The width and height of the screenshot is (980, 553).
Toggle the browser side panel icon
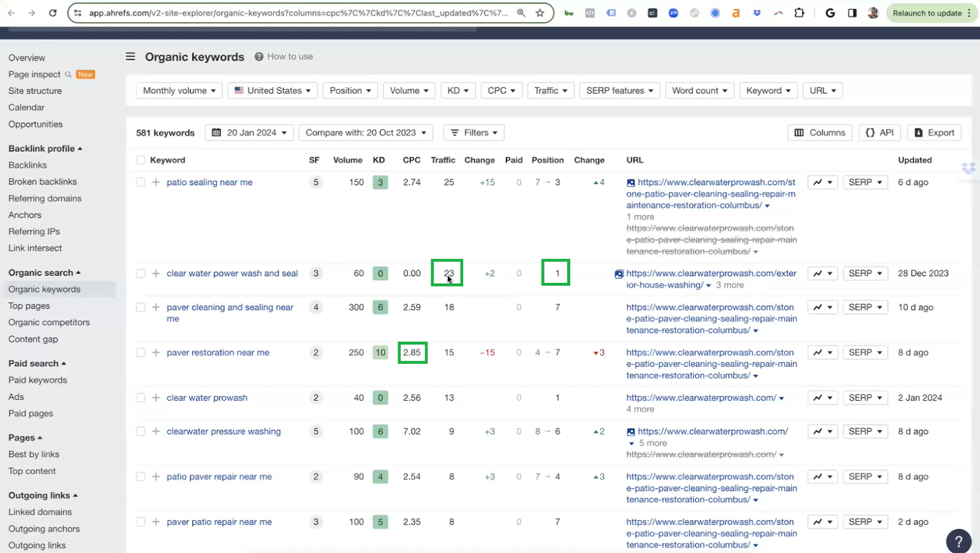[x=852, y=13]
